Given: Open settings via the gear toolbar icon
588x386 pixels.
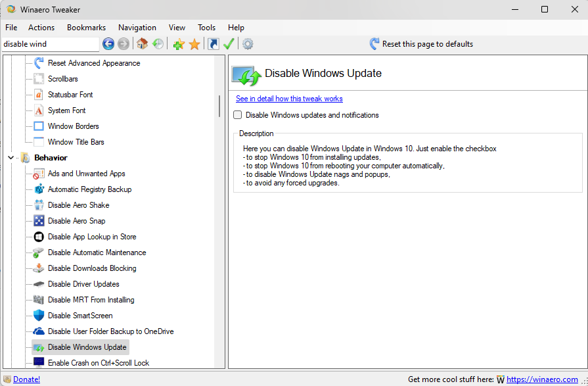Looking at the screenshot, I should pos(248,44).
